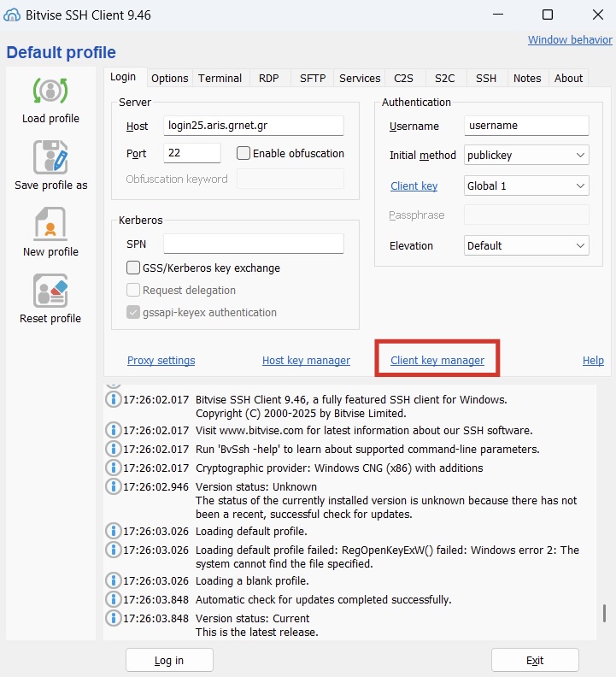Click the Save profile as icon
This screenshot has height=677, width=616.
coord(50,157)
